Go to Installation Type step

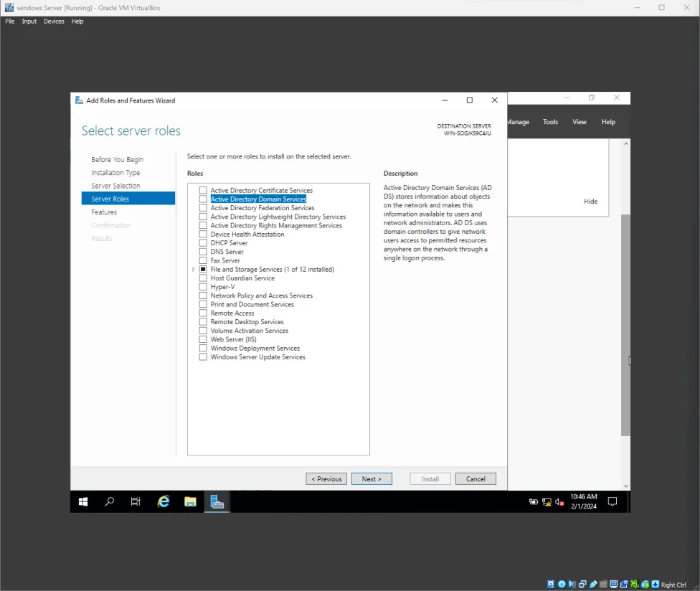click(x=115, y=173)
